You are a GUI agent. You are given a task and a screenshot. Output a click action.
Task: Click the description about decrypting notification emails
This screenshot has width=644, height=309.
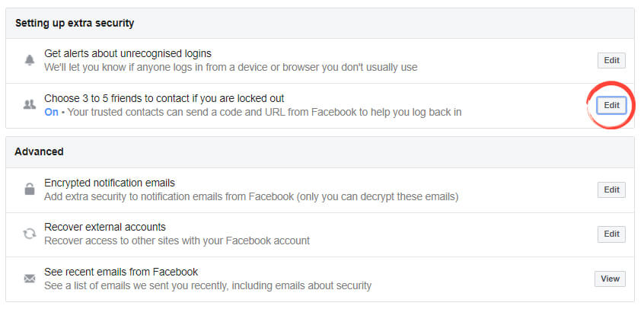coord(251,196)
